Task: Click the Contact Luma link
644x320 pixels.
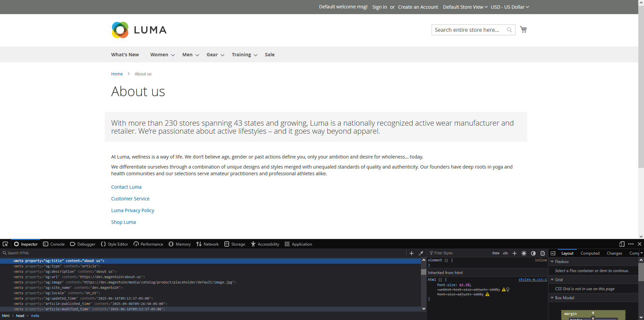Action: (126, 187)
